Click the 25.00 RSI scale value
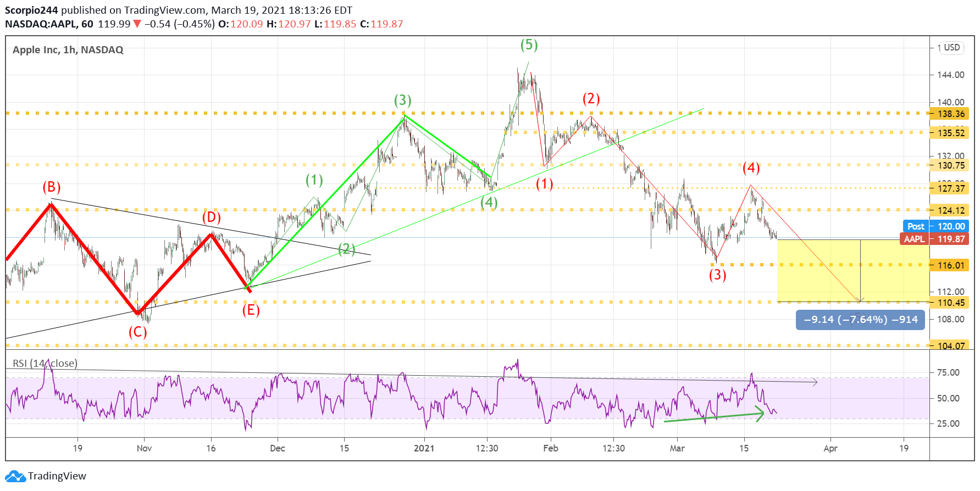Screen dimensions: 980x491 point(948,423)
